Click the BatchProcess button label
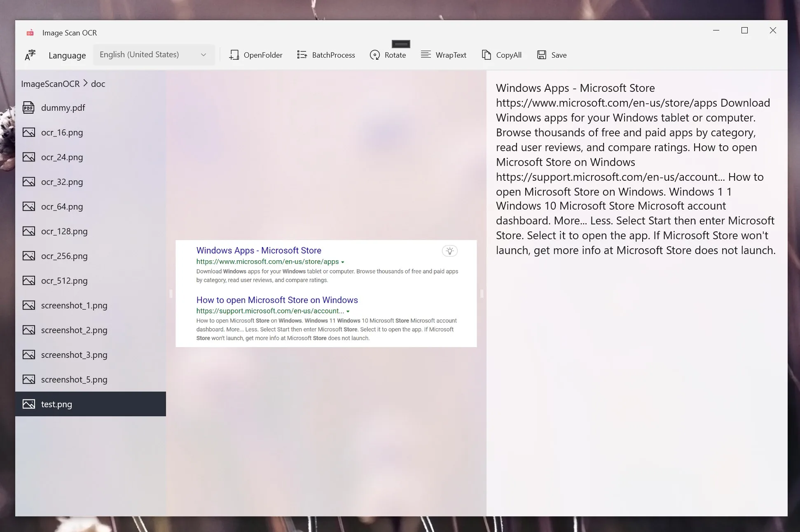800x532 pixels. 333,55
